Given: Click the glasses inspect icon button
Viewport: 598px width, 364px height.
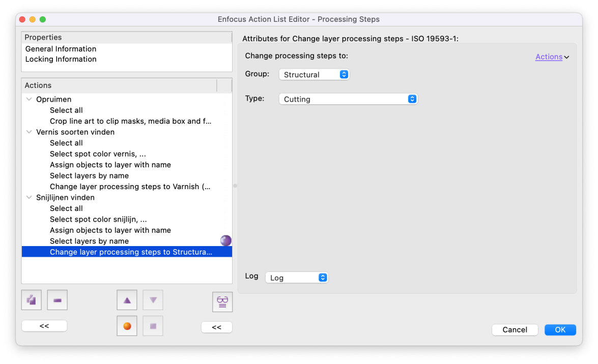Looking at the screenshot, I should (222, 302).
